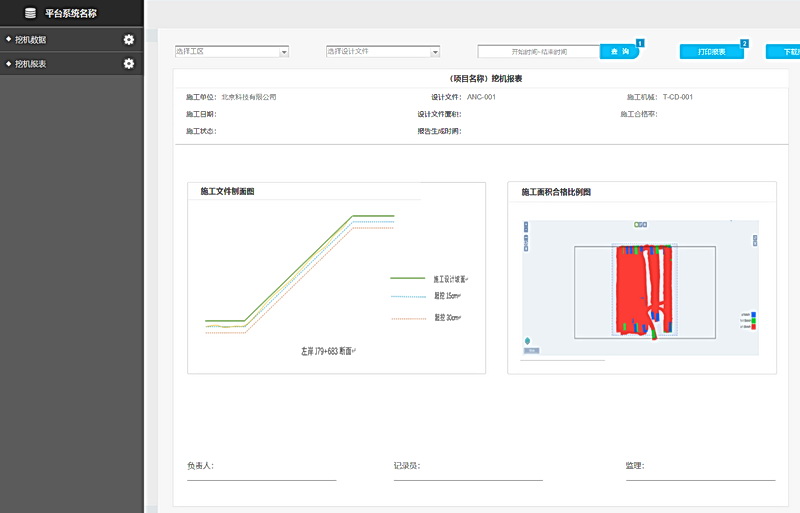800x513 pixels.
Task: Click the 下载 button at right edge
Action: coord(784,52)
